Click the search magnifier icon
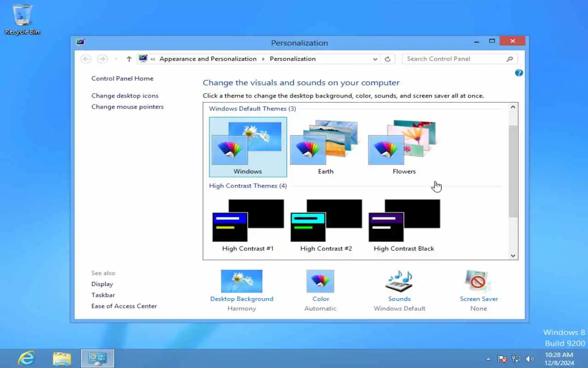Viewport: 588px width, 368px height. [x=509, y=59]
